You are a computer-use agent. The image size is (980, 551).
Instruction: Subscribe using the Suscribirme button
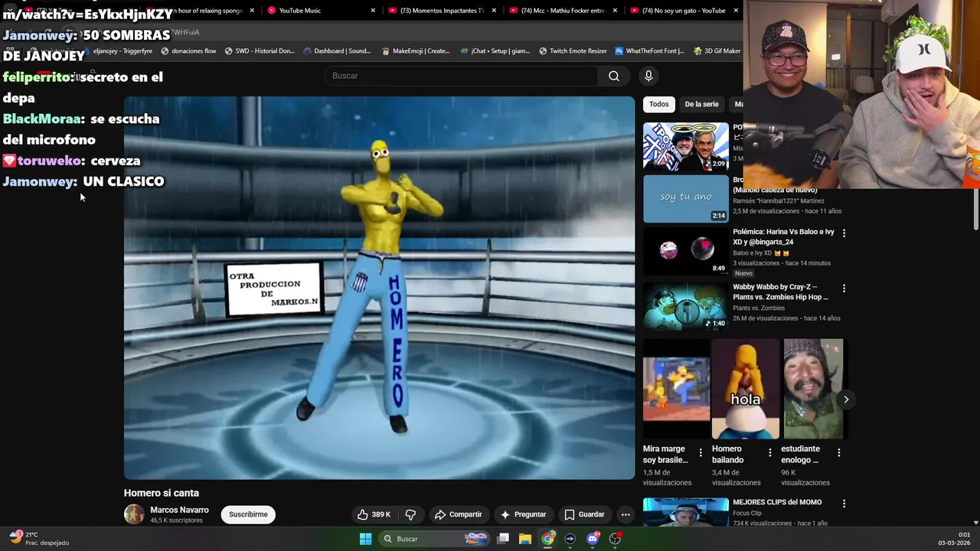click(248, 514)
